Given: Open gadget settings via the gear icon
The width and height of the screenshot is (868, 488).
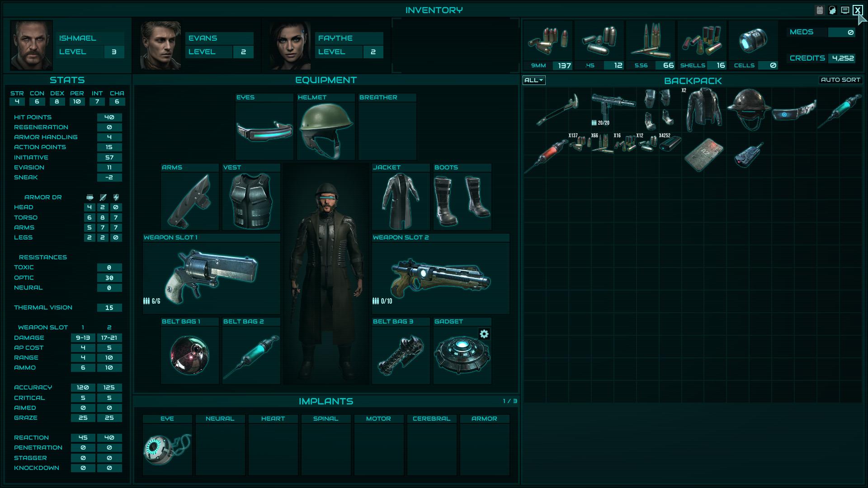Looking at the screenshot, I should coord(484,334).
